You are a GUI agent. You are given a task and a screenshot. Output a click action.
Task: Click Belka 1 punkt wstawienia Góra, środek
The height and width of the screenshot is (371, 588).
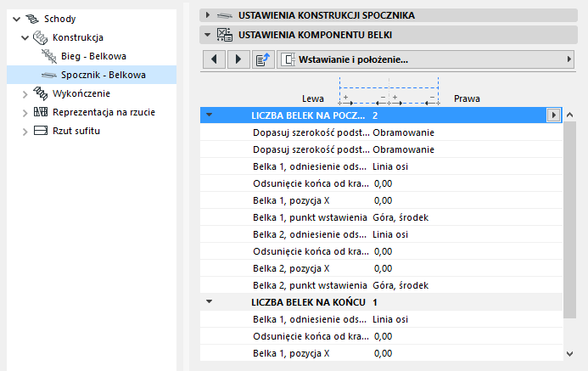pyautogui.click(x=400, y=217)
